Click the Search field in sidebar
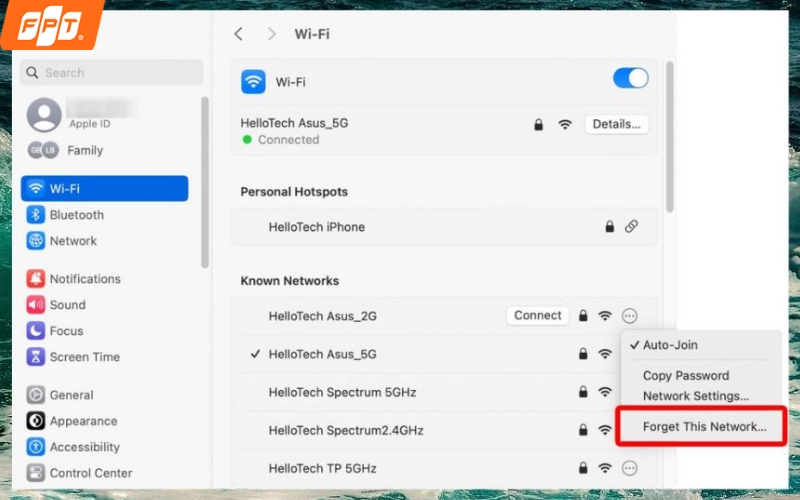The height and width of the screenshot is (500, 800). pyautogui.click(x=112, y=72)
